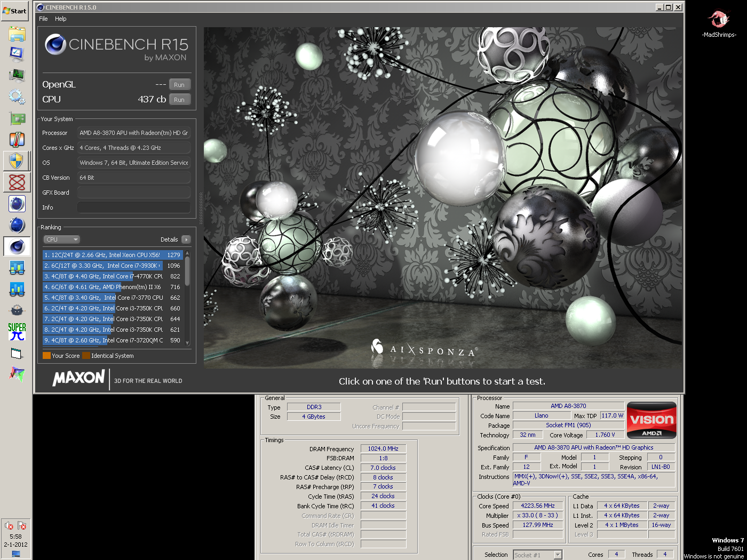
Task: Click the spiky hedgehog taskbar icon
Action: coord(17,310)
